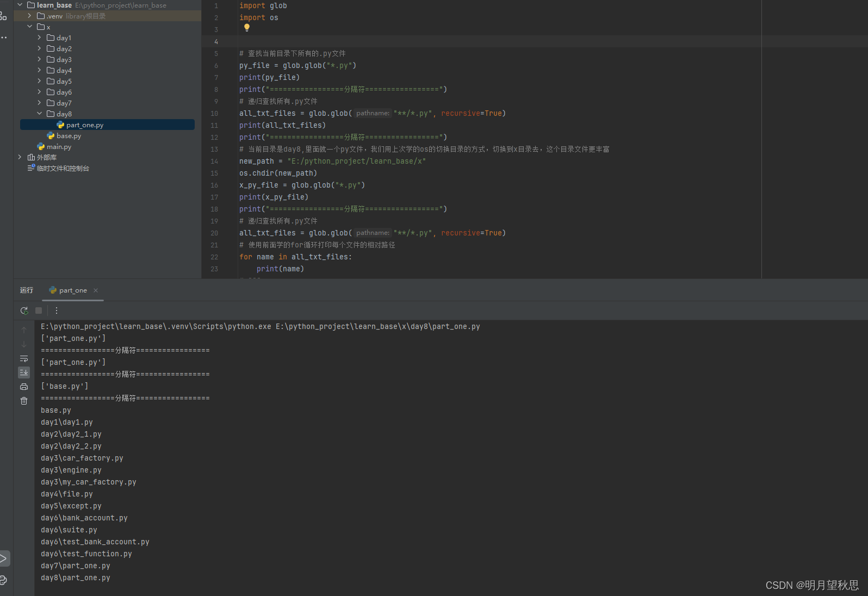Expand the day5 folder
Image resolution: width=868 pixels, height=596 pixels.
(x=39, y=81)
